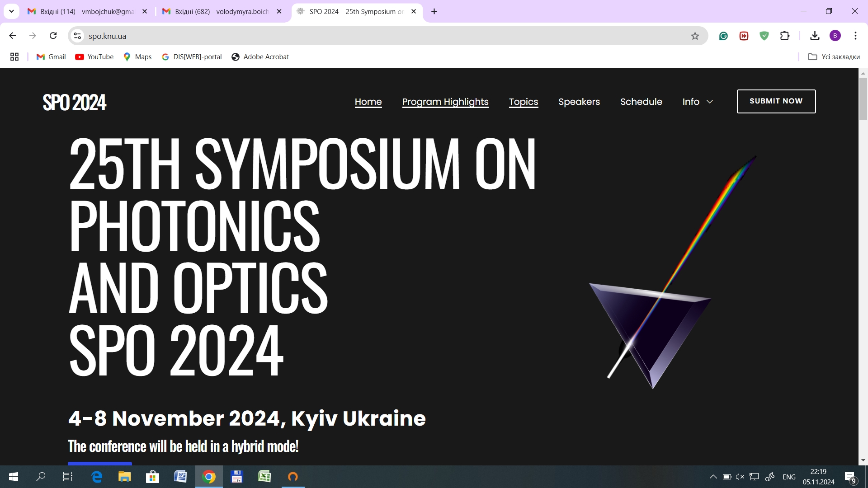Toggle the muted volume icon in tray
Image resolution: width=868 pixels, height=488 pixels.
[740, 477]
